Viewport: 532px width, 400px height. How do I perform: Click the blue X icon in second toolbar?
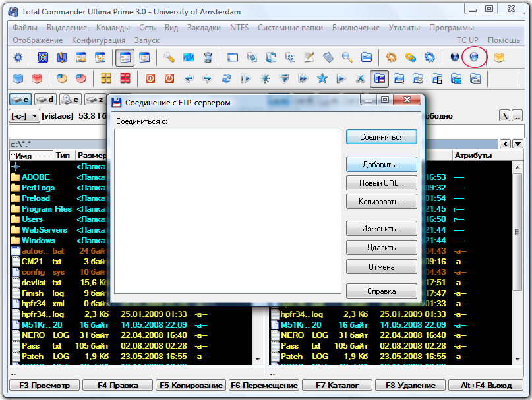coord(361,78)
